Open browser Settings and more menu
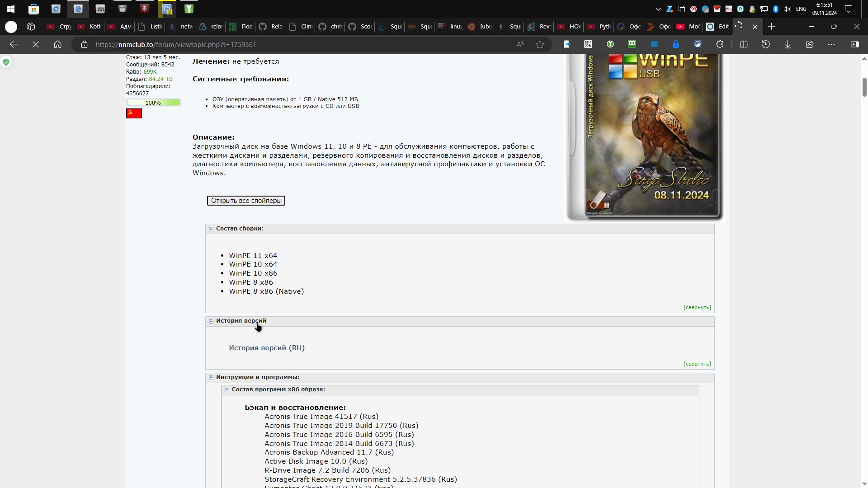The image size is (868, 488). (x=831, y=44)
